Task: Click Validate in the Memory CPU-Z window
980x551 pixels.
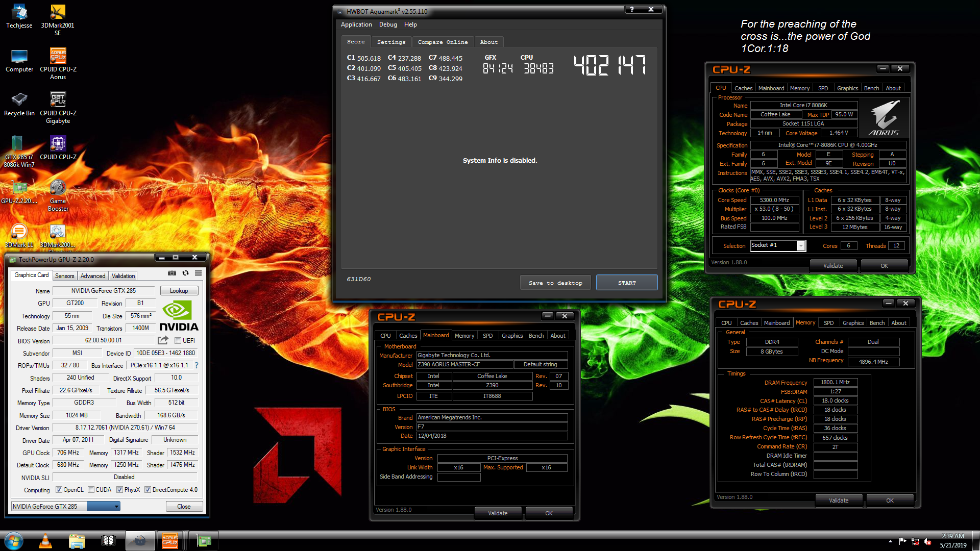Action: [x=839, y=500]
